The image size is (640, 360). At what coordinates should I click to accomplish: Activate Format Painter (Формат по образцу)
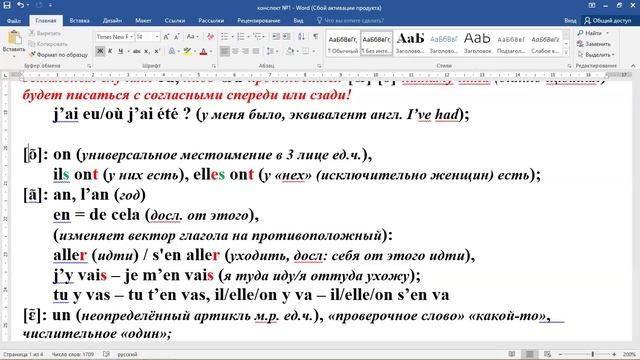tap(58, 54)
